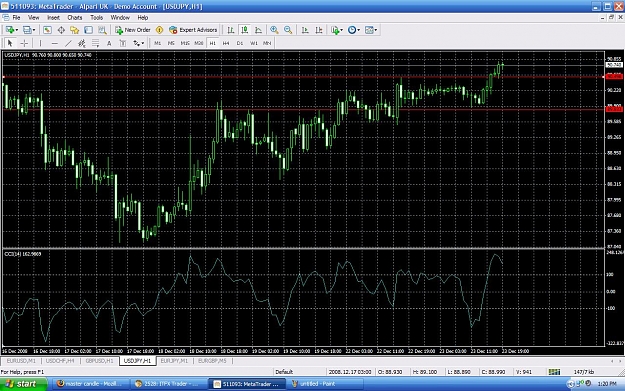This screenshot has height=391, width=625.
Task: Switch chart to candlesticks style
Action: (244, 30)
